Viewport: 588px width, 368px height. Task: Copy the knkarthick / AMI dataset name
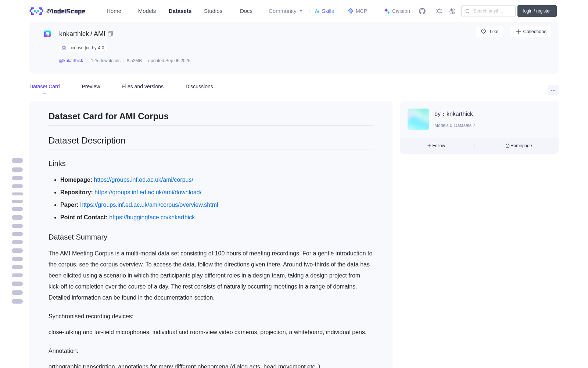coord(110,34)
